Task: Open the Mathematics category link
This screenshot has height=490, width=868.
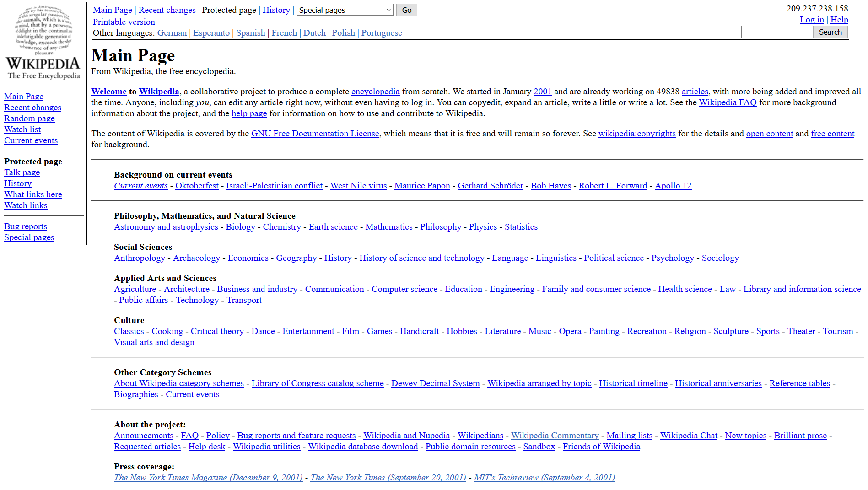Action: [x=389, y=227]
